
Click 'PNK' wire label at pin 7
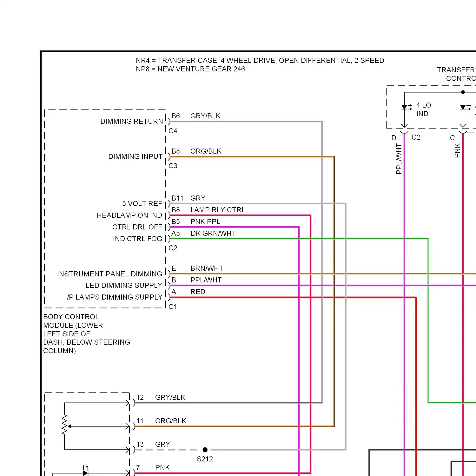162,467
